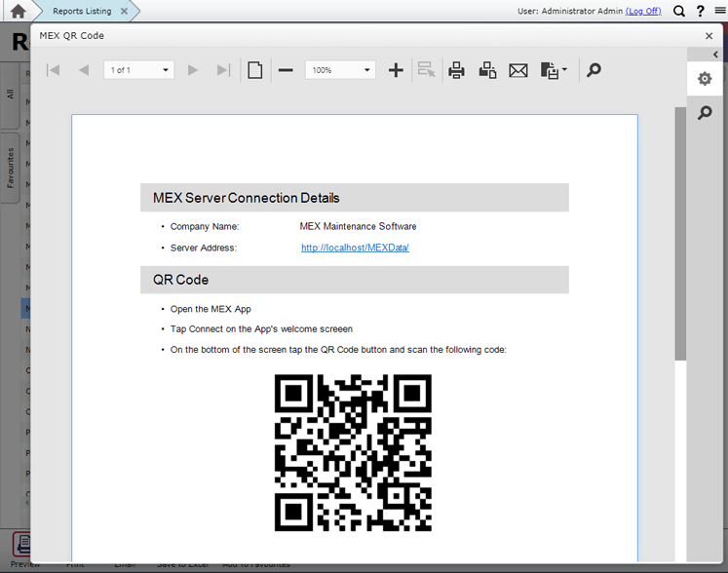Click the Zoom In plus icon

coord(396,70)
